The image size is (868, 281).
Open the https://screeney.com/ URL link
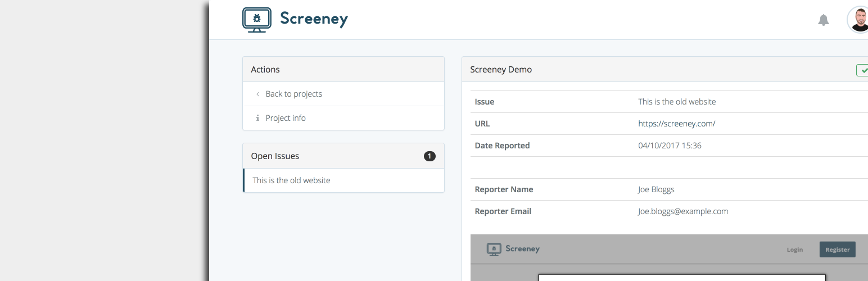pos(676,124)
